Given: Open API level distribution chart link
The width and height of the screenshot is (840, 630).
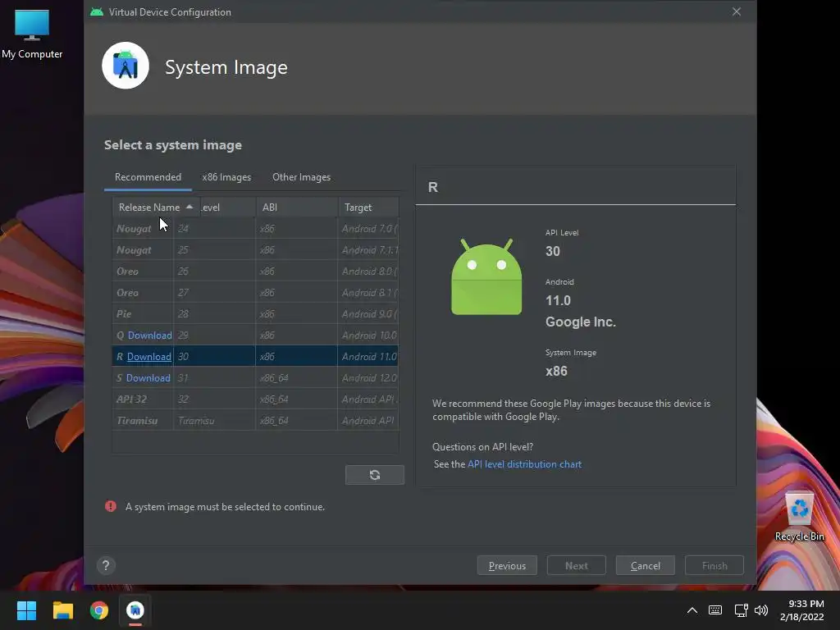Looking at the screenshot, I should pyautogui.click(x=524, y=464).
